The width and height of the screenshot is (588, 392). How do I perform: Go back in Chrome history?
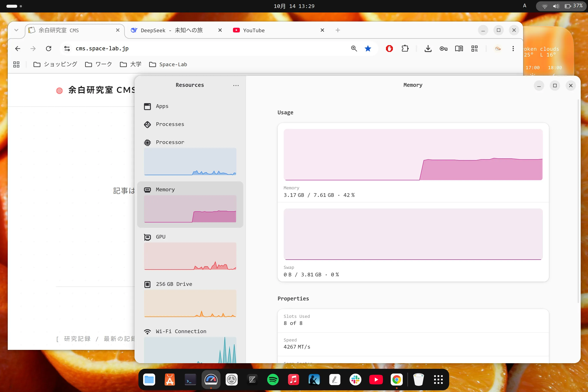[17, 49]
